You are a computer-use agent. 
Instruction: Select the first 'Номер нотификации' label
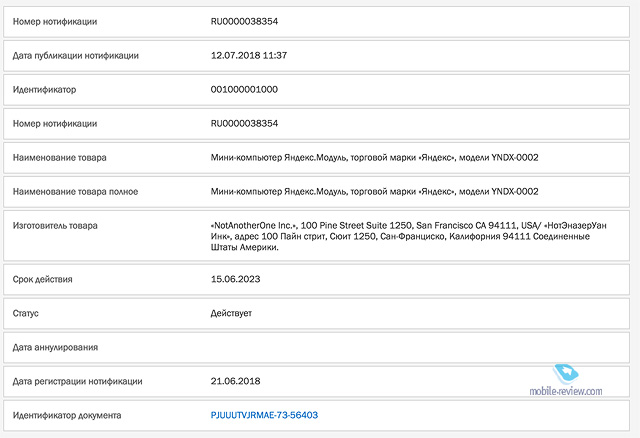tap(55, 22)
